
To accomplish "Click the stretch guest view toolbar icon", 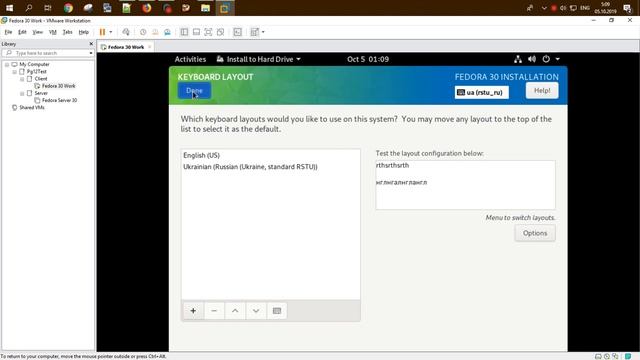I will click(x=255, y=32).
